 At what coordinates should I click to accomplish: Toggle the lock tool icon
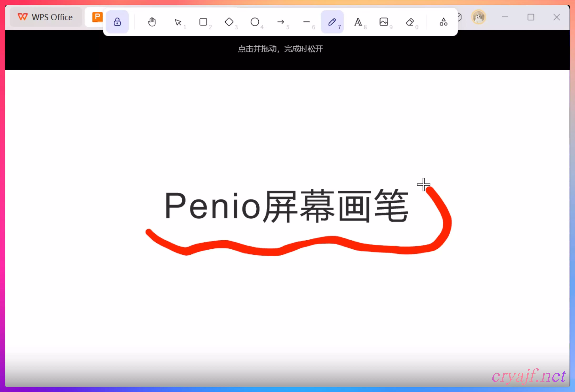117,22
